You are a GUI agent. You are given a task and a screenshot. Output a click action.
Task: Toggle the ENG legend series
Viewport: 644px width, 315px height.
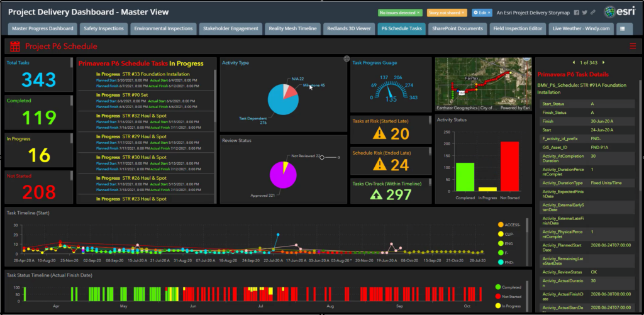tap(505, 243)
